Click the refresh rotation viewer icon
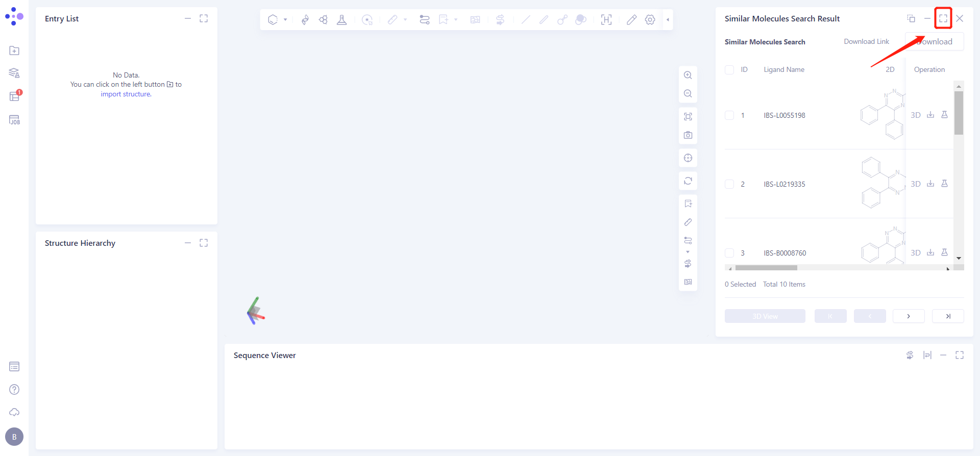 click(x=688, y=181)
